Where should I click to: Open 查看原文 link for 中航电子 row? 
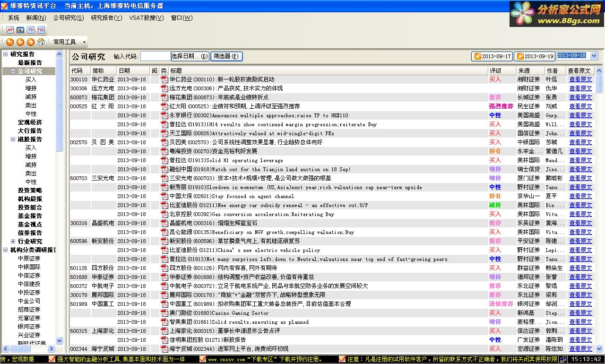(x=580, y=286)
